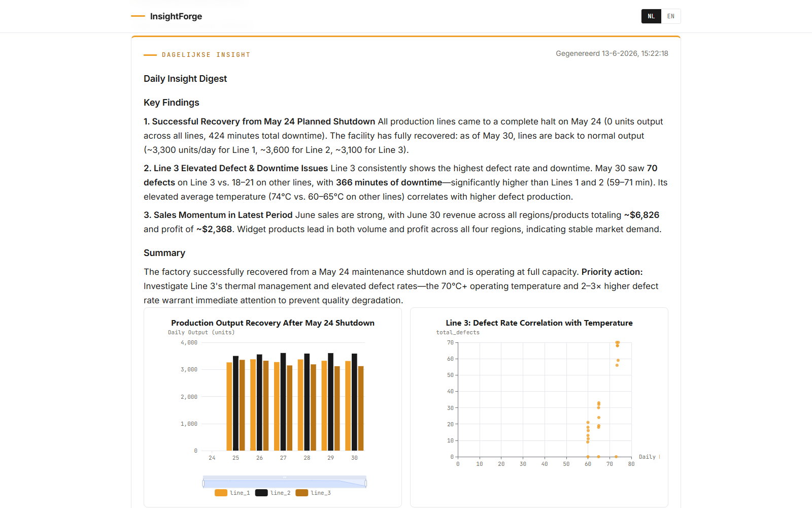This screenshot has width=812, height=508.
Task: Click the bold '~$2,368' profit figure
Action: click(214, 229)
